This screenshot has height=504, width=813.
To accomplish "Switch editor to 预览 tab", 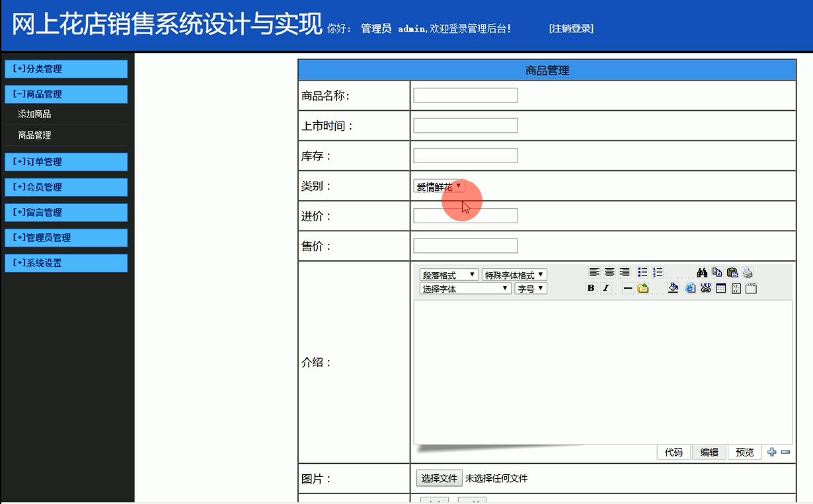I will [x=745, y=452].
